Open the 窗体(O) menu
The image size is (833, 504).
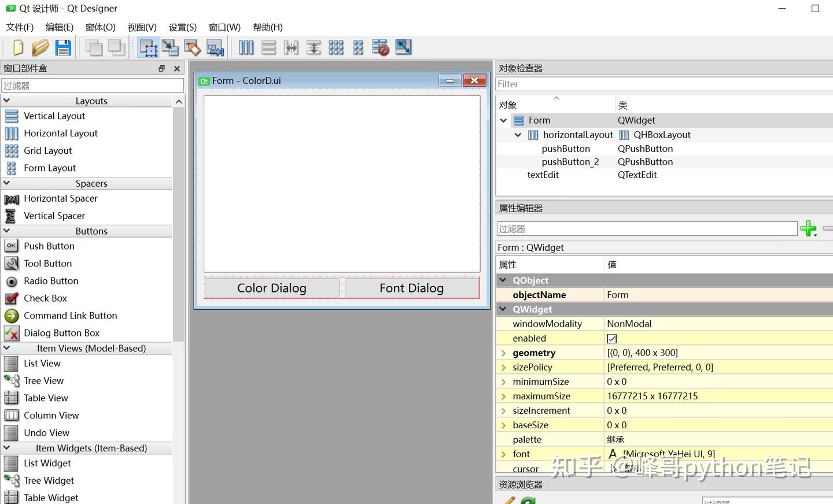100,27
